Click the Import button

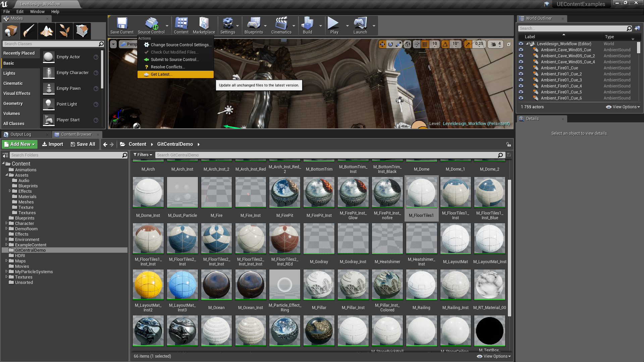pyautogui.click(x=52, y=144)
